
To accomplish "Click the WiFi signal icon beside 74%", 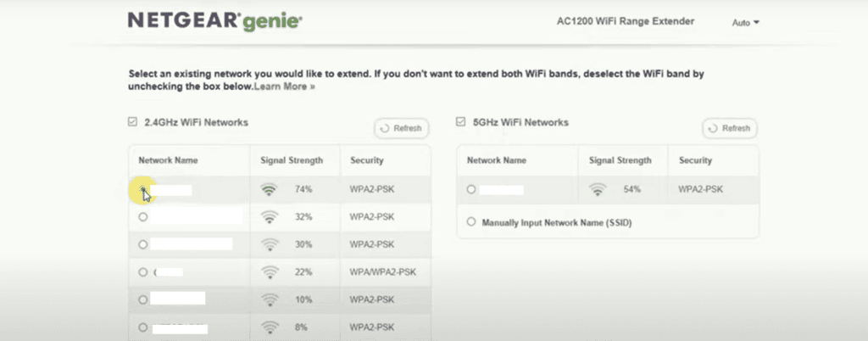I will click(x=269, y=189).
